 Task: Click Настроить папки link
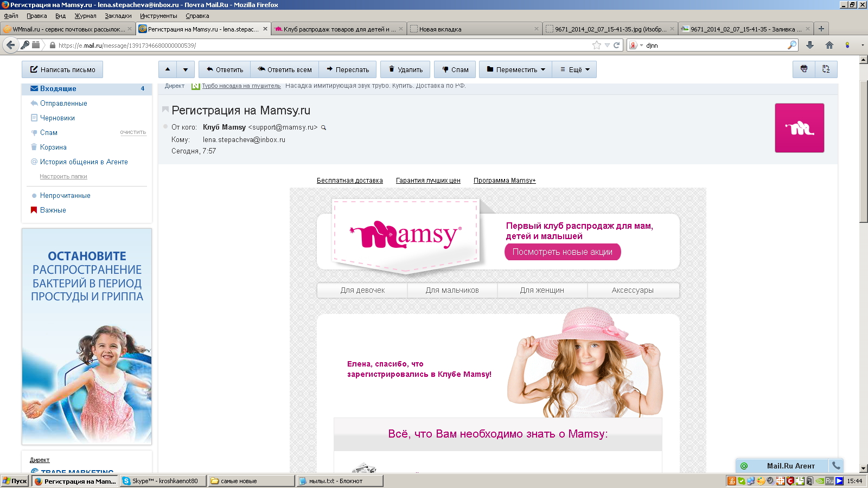tap(63, 176)
